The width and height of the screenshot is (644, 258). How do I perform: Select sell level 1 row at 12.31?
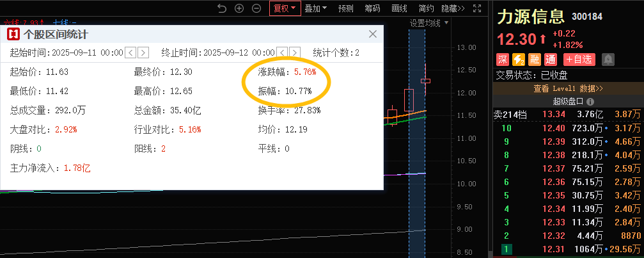click(x=569, y=250)
